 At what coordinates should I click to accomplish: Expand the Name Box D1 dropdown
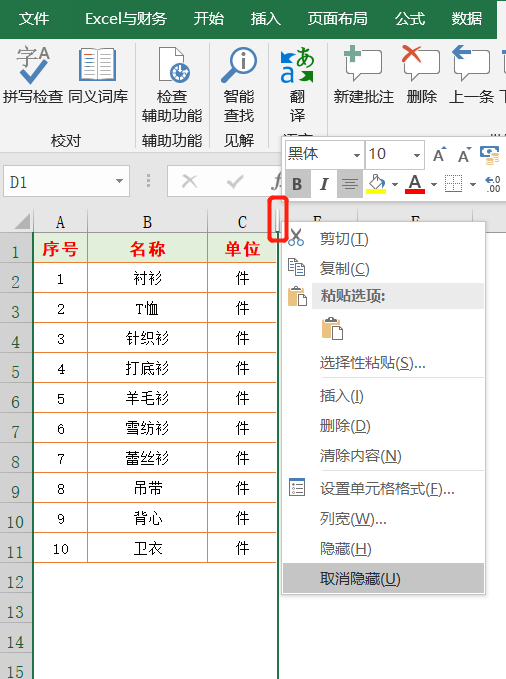[119, 181]
